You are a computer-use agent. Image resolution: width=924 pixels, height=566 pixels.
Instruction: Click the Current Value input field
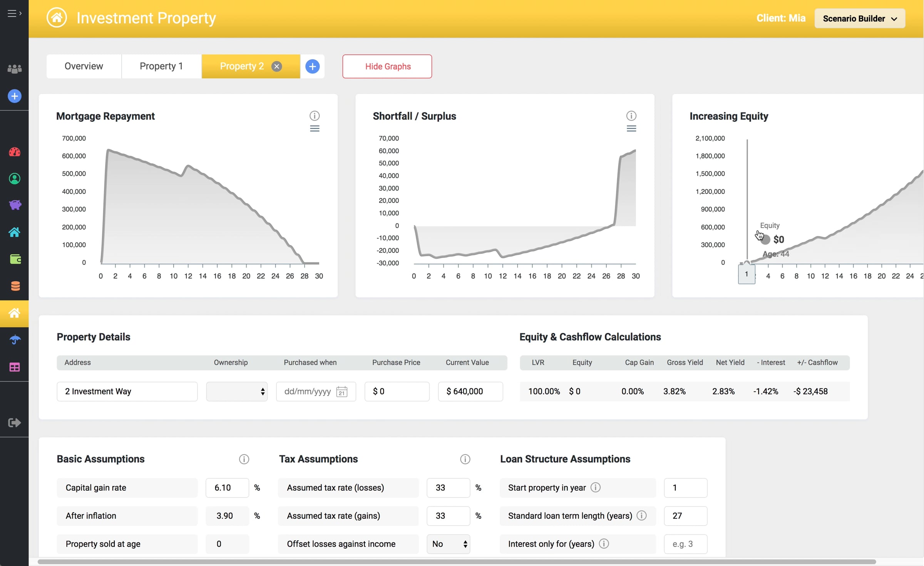pos(470,391)
